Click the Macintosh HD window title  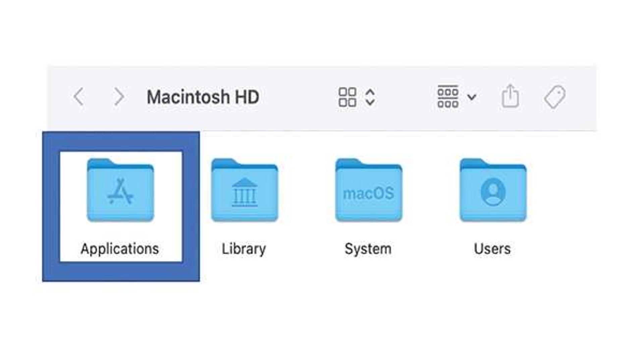click(203, 97)
